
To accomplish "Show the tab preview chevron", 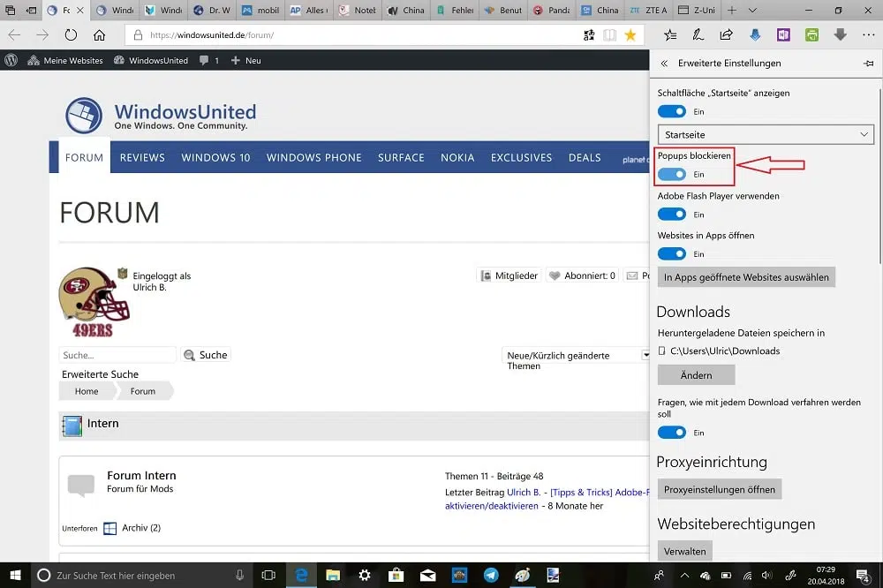I will pyautogui.click(x=752, y=10).
